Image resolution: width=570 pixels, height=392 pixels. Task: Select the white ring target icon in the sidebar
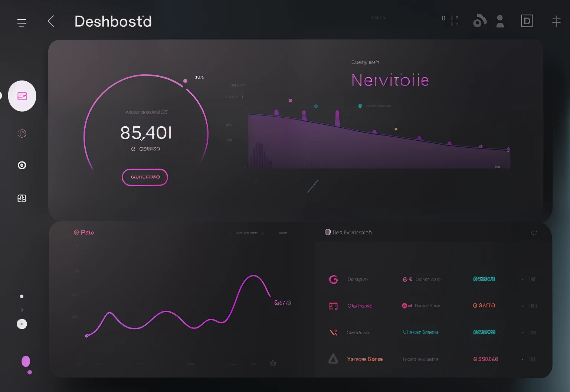coord(22,165)
